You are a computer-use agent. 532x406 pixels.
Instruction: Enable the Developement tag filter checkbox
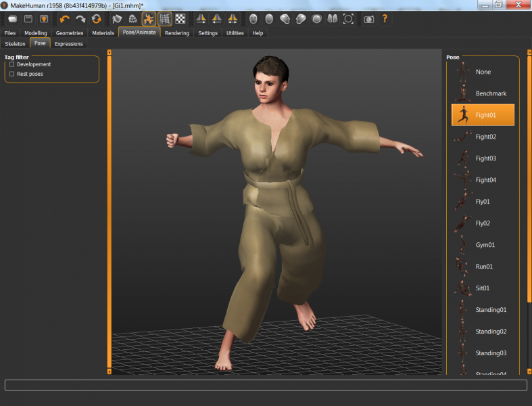[12, 64]
